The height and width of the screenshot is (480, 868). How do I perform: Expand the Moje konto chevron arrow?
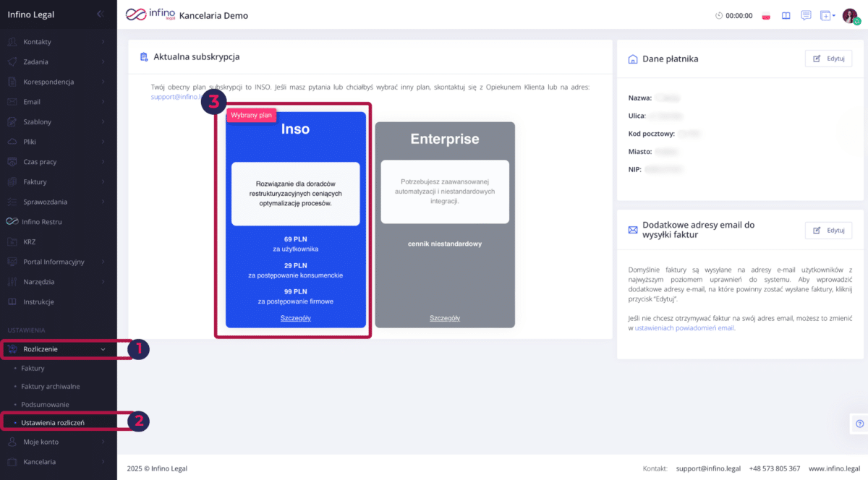(103, 442)
